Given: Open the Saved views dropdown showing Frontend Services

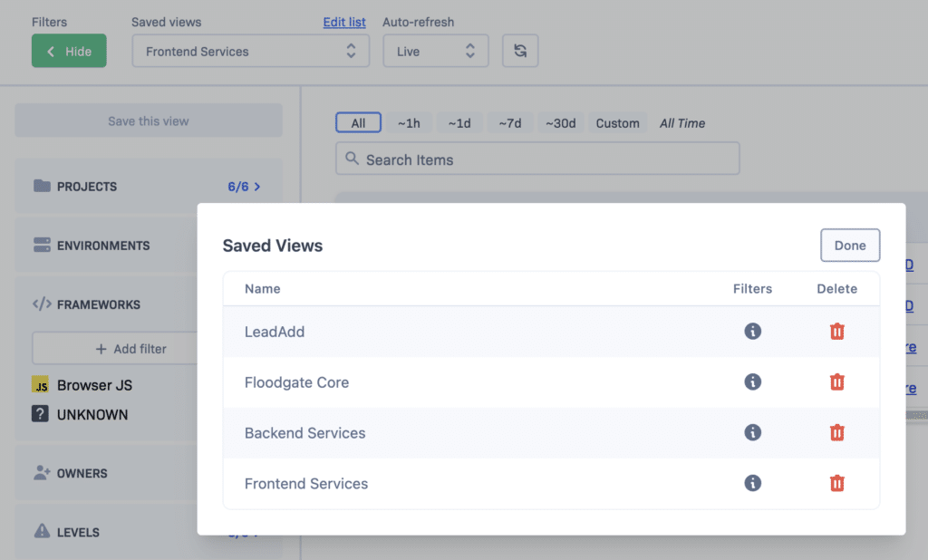Looking at the screenshot, I should [250, 51].
